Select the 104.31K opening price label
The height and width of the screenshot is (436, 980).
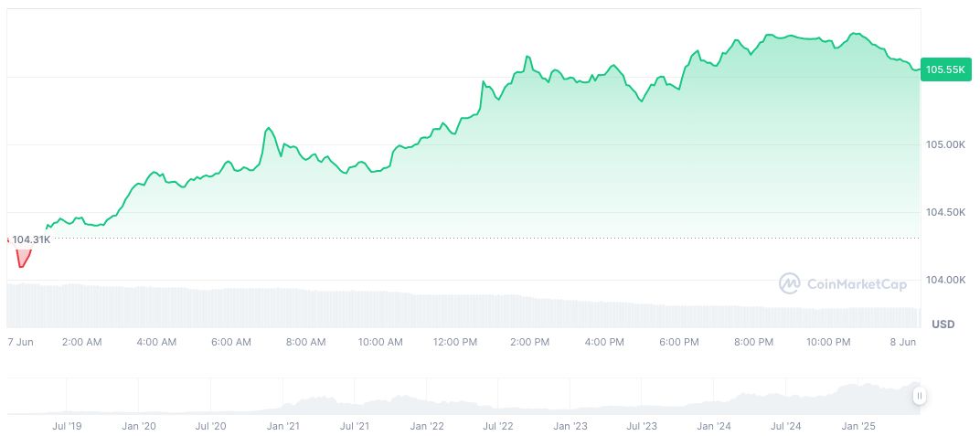pyautogui.click(x=31, y=239)
